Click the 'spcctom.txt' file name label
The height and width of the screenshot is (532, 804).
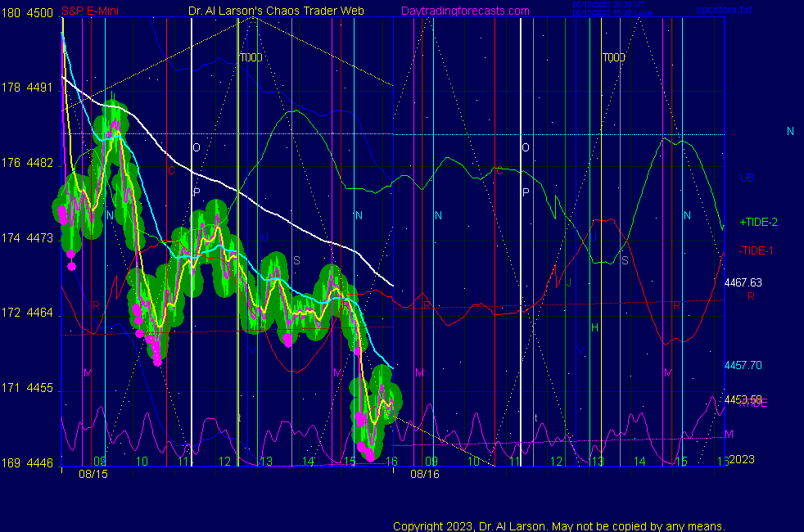pos(724,9)
